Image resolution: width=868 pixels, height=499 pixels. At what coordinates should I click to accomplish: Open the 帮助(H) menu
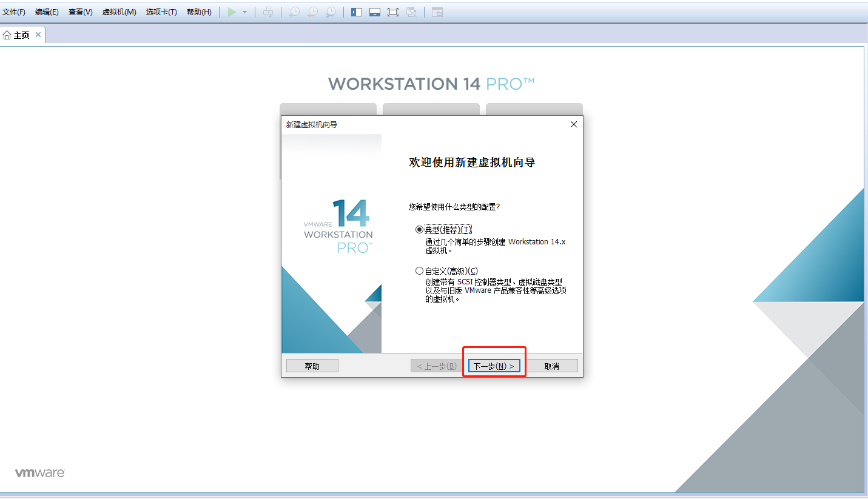pos(199,12)
